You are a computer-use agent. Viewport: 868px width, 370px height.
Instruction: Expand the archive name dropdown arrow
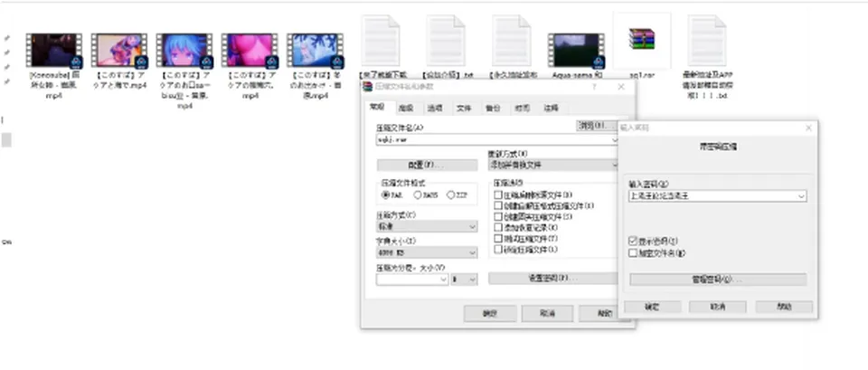point(614,140)
